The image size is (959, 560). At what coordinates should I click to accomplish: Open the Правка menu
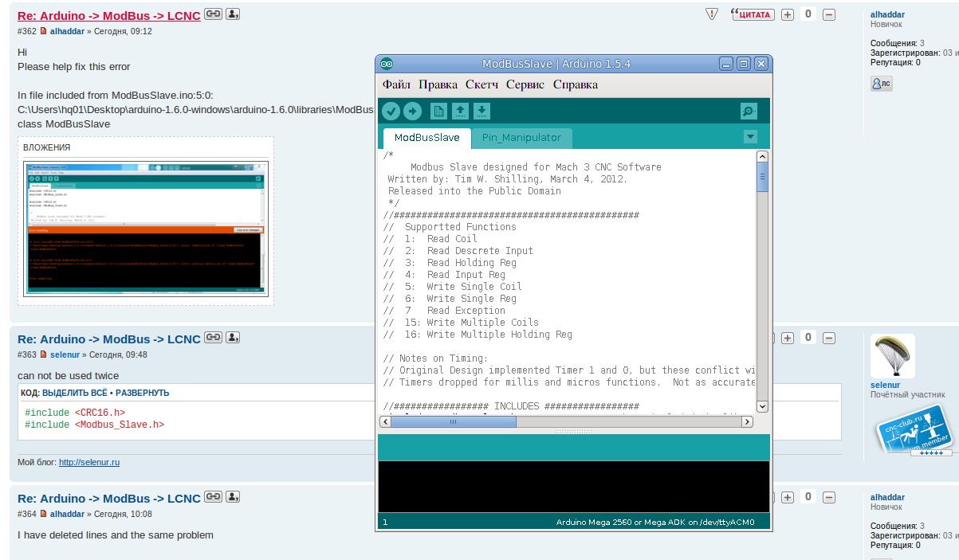pos(438,84)
